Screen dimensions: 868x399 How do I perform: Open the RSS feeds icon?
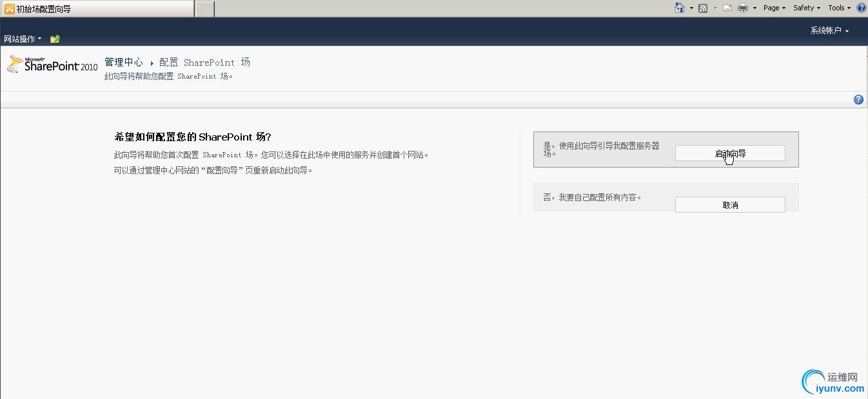coord(703,8)
